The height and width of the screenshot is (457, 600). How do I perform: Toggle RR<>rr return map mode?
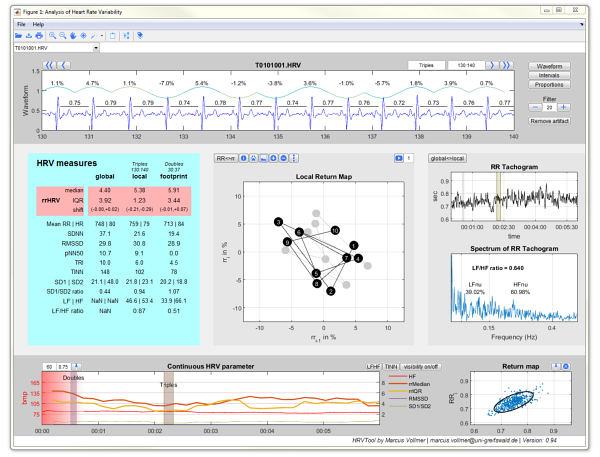pyautogui.click(x=225, y=158)
